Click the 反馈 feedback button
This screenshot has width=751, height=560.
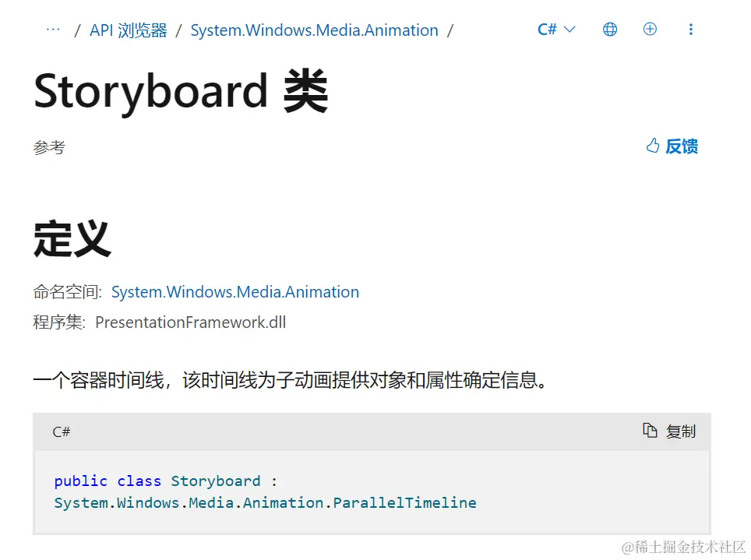tap(672, 146)
